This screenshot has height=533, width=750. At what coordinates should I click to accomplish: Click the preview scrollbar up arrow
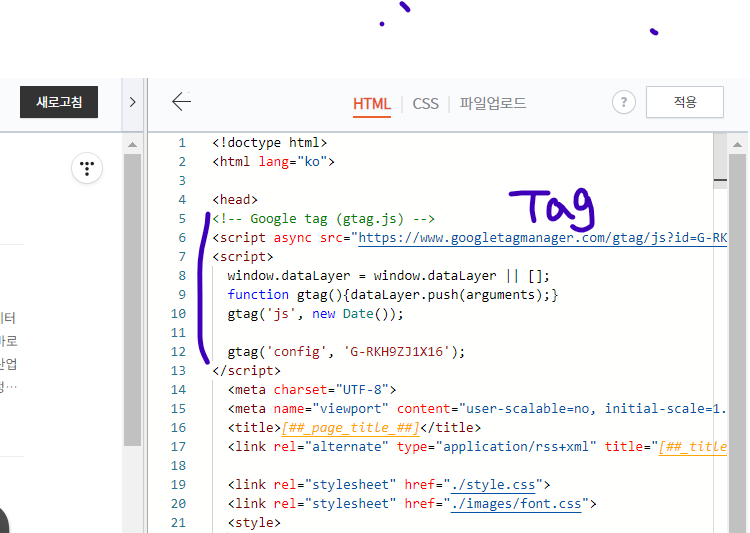(132, 144)
